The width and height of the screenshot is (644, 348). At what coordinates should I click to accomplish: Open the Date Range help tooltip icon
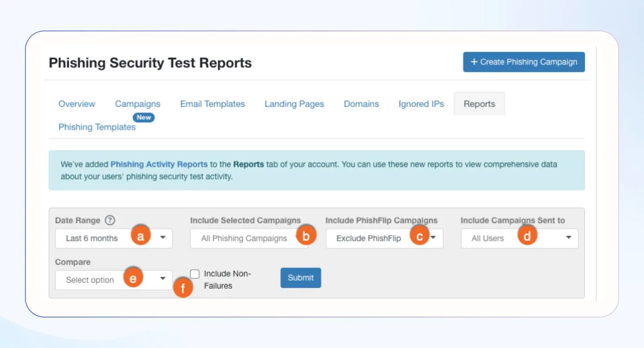click(x=110, y=220)
